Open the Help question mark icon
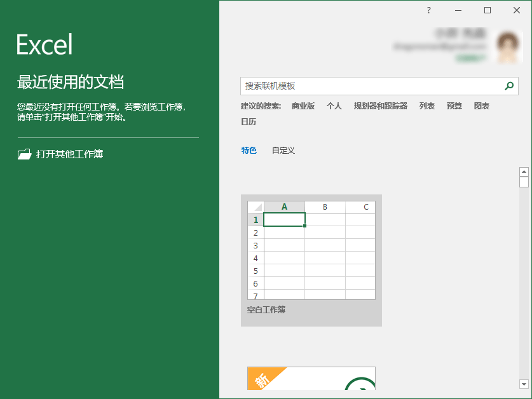The image size is (532, 399). tap(428, 10)
